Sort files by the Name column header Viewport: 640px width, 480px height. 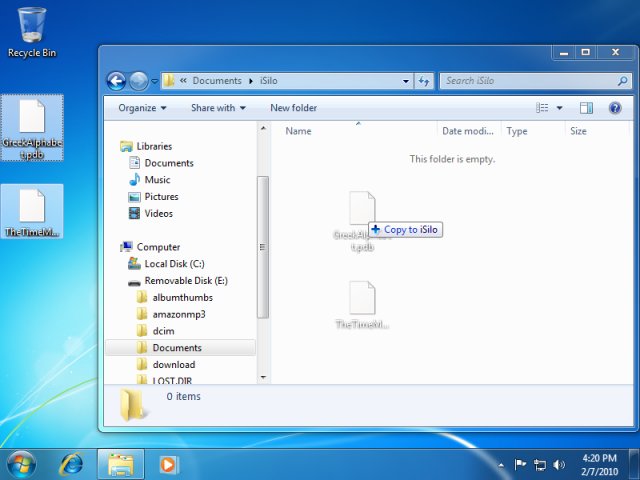point(299,131)
